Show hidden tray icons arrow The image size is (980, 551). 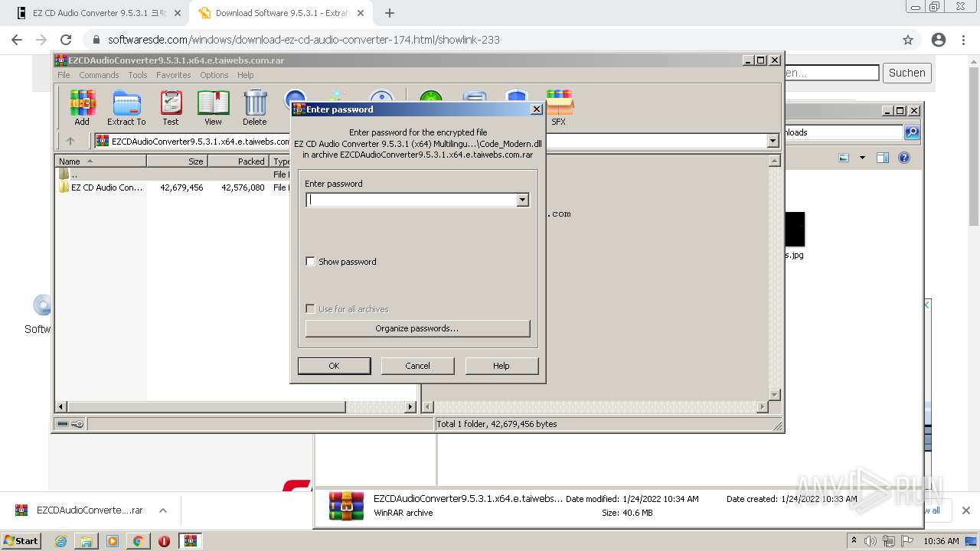coord(854,541)
